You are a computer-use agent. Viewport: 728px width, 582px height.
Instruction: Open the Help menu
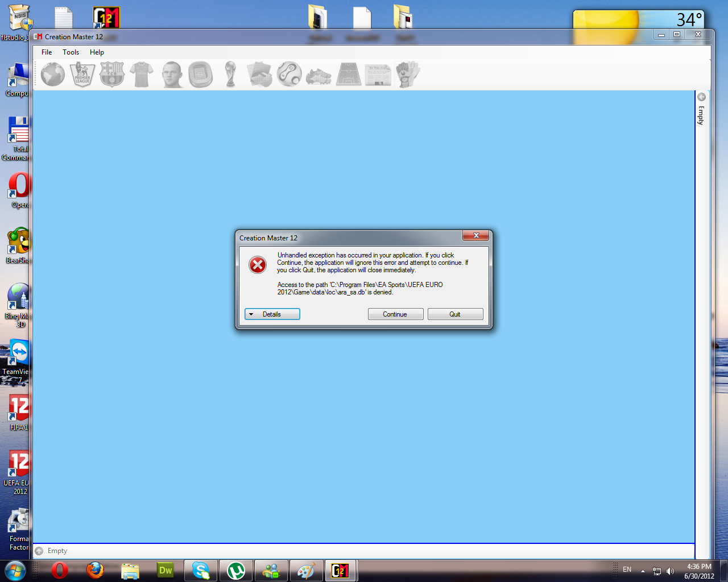(x=97, y=52)
